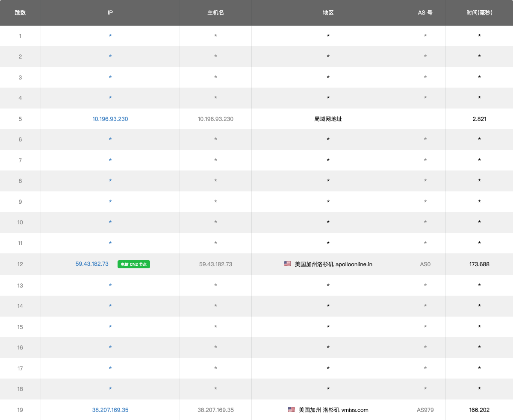Click the green 电信 CN2 节点 badge
513x420 pixels.
tap(134, 264)
